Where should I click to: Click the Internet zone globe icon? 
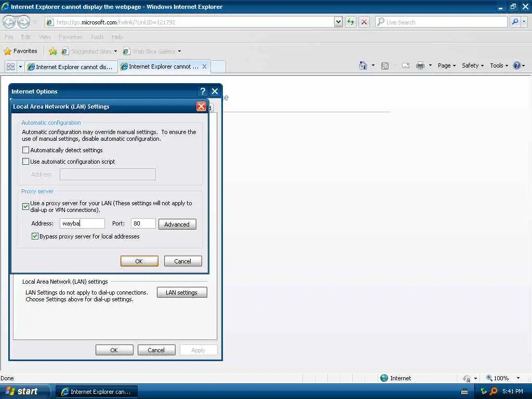click(384, 378)
